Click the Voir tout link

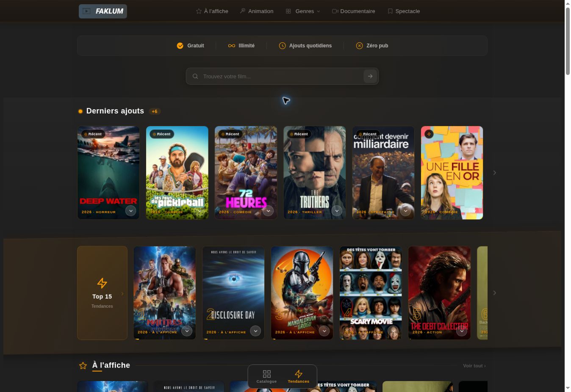[474, 366]
